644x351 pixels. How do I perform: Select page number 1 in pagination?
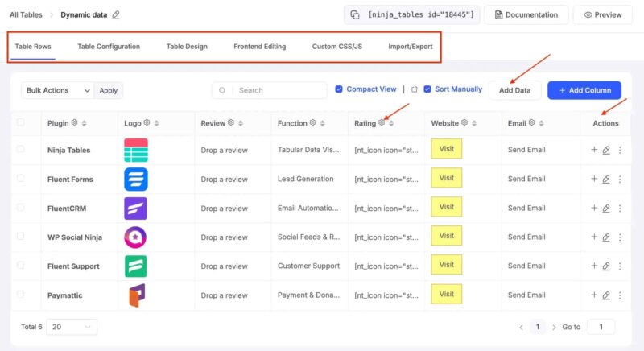pos(538,327)
